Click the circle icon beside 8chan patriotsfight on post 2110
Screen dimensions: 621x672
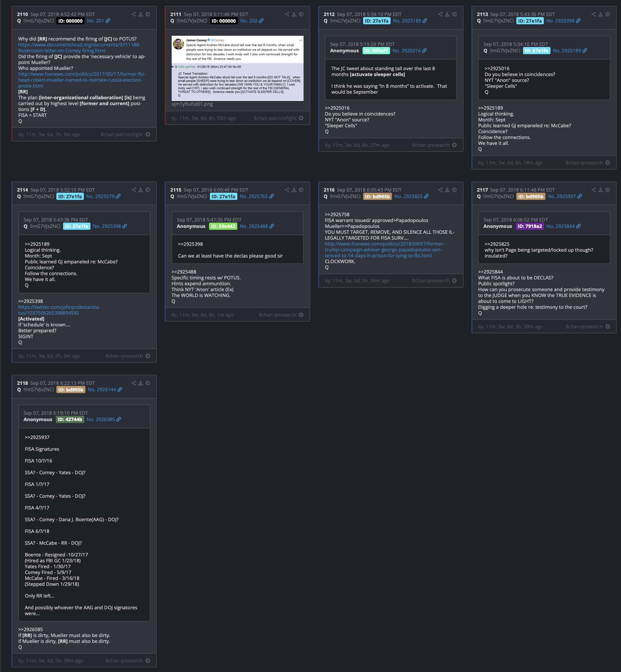148,134
